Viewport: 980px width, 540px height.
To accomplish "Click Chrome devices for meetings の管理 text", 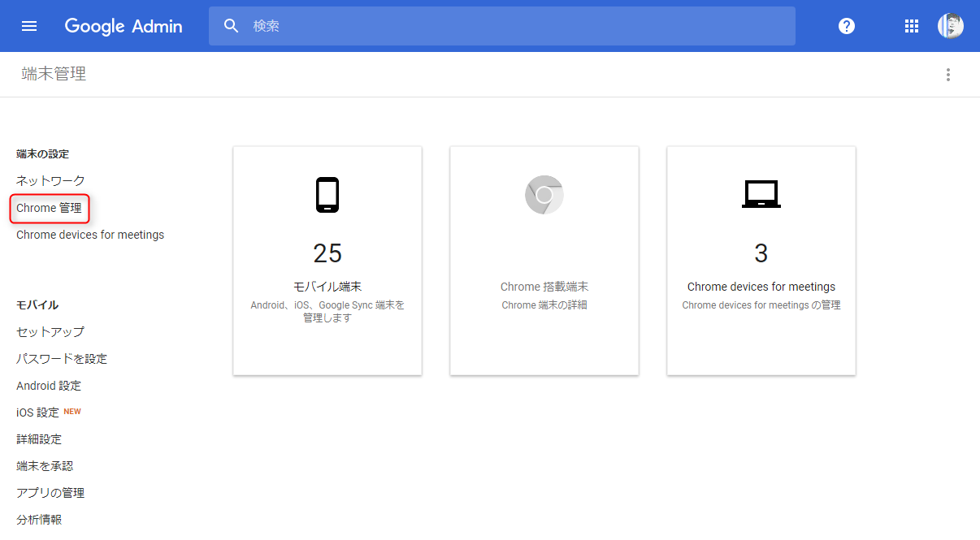I will click(761, 305).
